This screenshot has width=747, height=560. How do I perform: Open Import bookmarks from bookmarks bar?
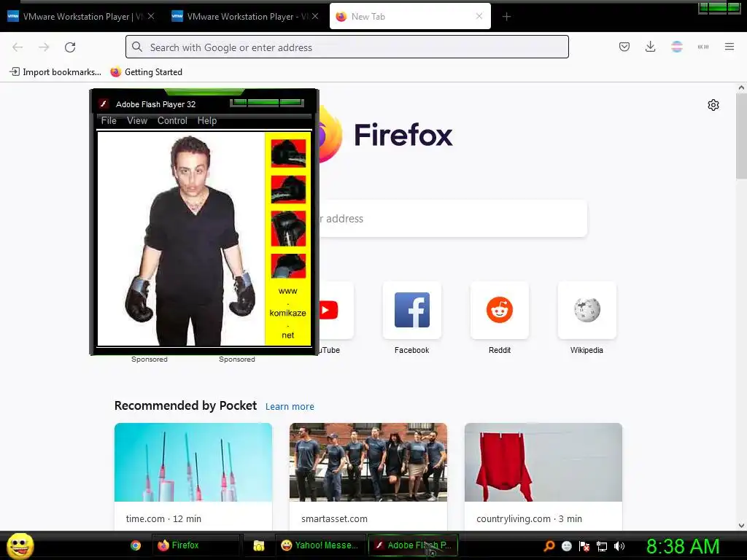(55, 72)
